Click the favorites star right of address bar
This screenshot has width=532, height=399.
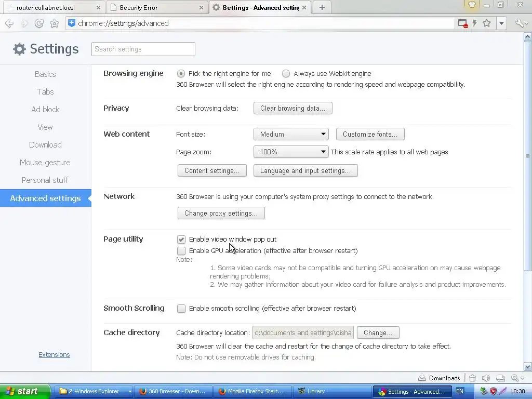click(487, 23)
